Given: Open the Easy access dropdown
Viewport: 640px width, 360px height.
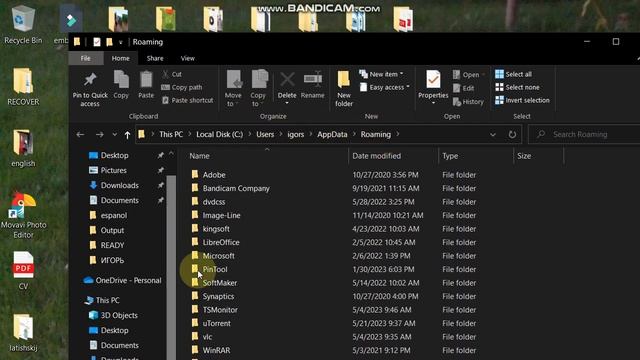Looking at the screenshot, I should pos(384,87).
